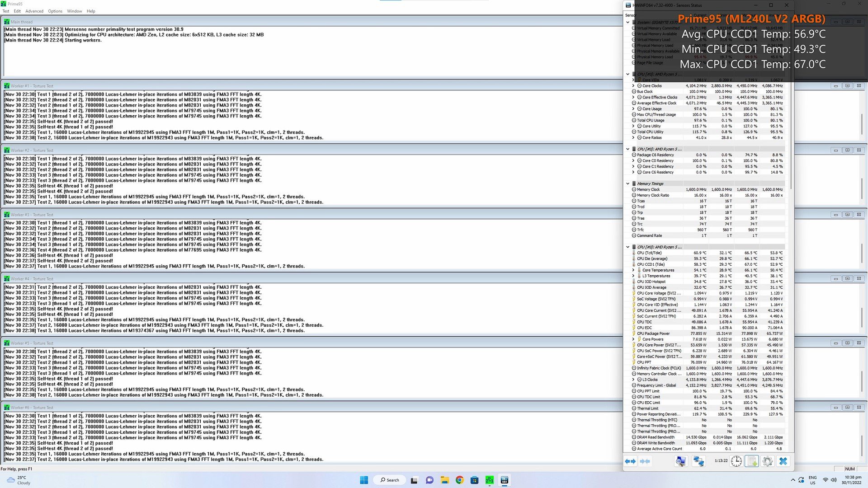Expand the Core Effective Clocks row
The height and width of the screenshot is (488, 868).
633,97
